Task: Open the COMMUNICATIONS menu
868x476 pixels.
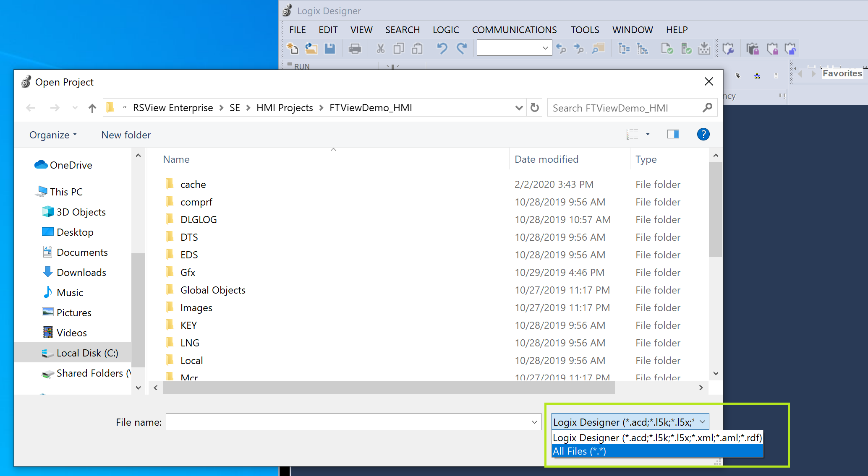Action: pyautogui.click(x=515, y=30)
